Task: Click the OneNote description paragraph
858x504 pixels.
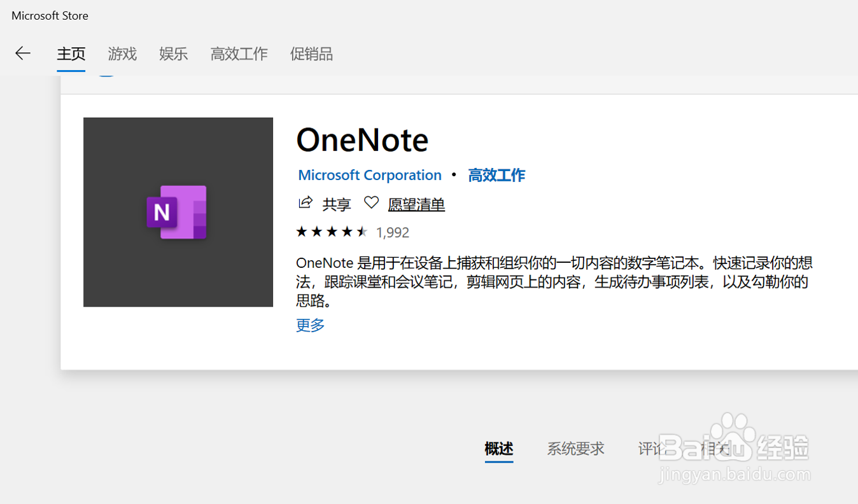Action: 554,281
